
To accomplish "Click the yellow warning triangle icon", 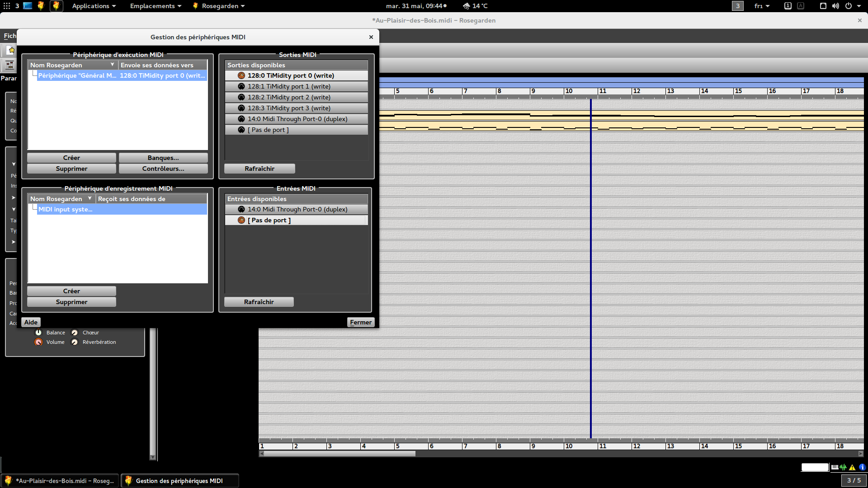I will pos(852,467).
